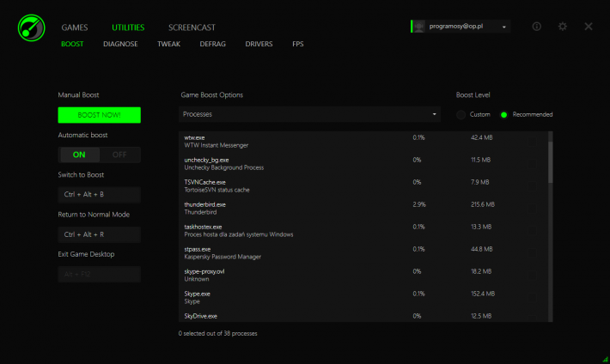Switch to the GAMES tab
Screen dimensions: 610x364
[74, 27]
